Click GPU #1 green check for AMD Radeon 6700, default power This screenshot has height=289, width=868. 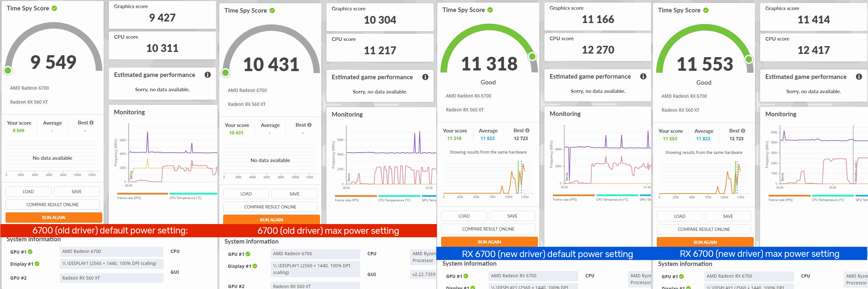[x=30, y=252]
